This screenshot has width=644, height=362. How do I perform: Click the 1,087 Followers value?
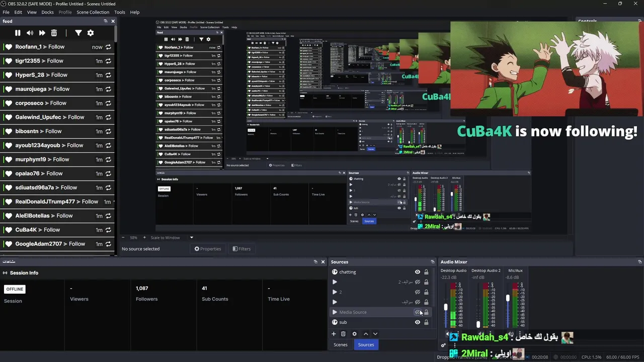pyautogui.click(x=142, y=289)
